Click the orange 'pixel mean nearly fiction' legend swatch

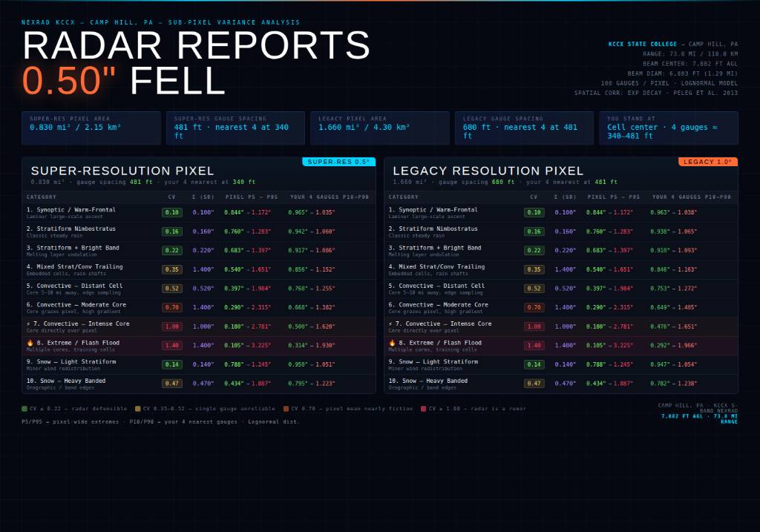[x=286, y=409]
